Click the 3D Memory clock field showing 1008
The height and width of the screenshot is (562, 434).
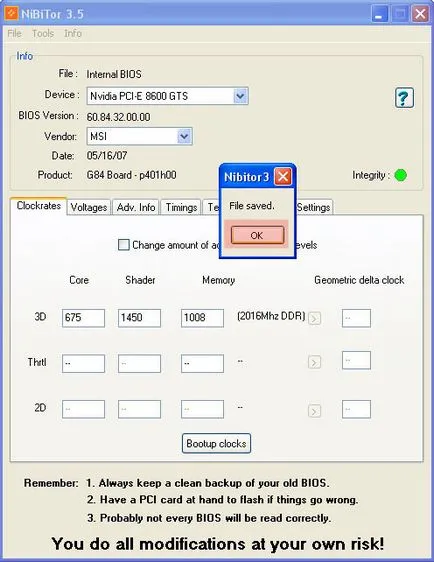(x=202, y=318)
